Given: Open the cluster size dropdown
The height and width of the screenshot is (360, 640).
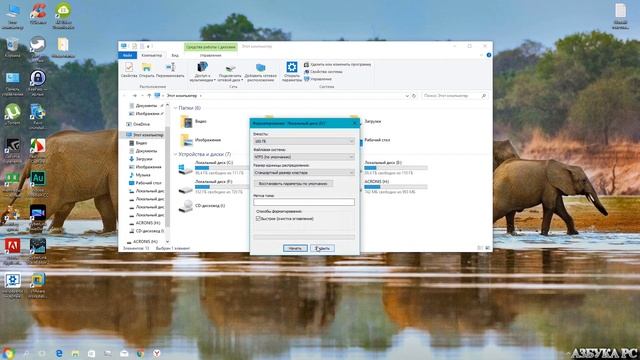Looking at the screenshot, I should pos(304,173).
